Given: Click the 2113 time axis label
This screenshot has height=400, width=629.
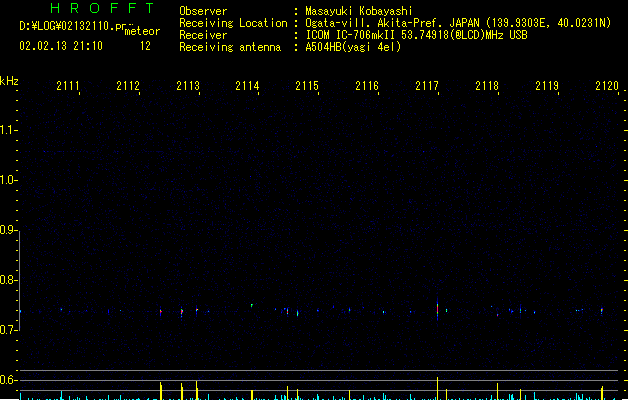Looking at the screenshot, I should click(188, 86).
